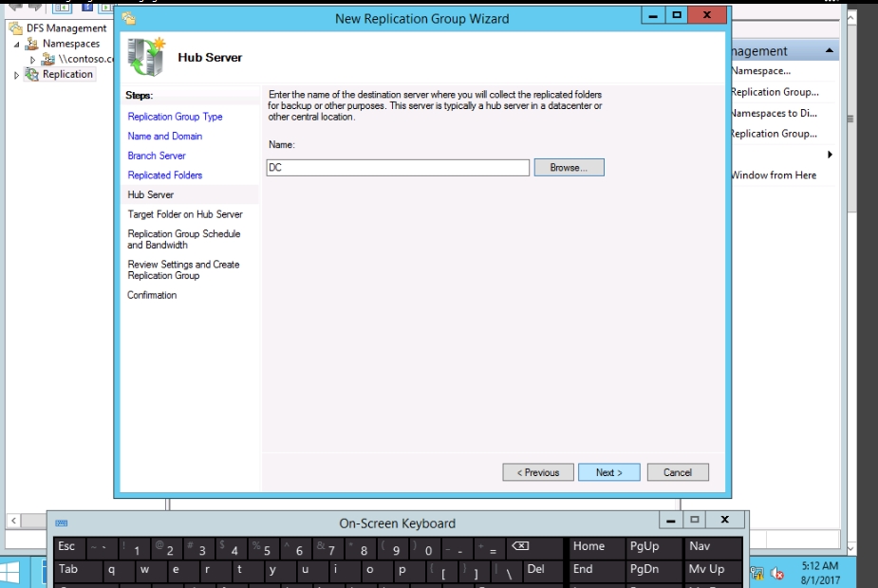The width and height of the screenshot is (878, 588).
Task: Expand the \\contoso namespace node
Action: click(x=33, y=59)
